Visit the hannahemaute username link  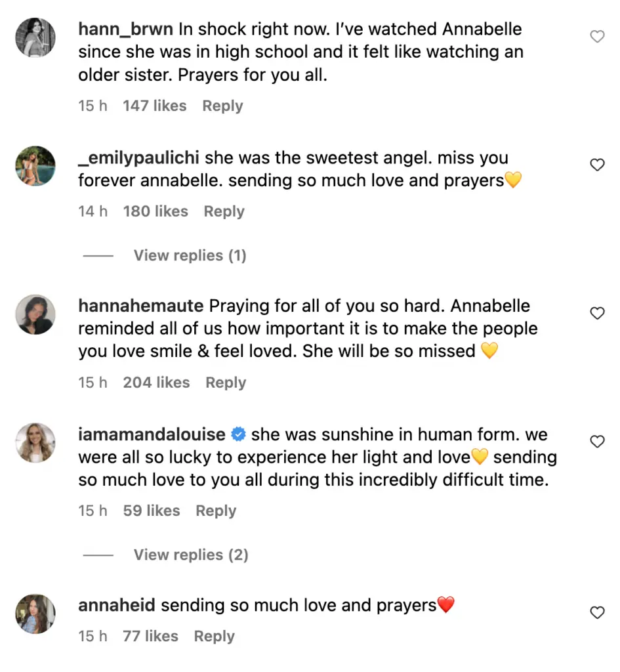(x=141, y=306)
